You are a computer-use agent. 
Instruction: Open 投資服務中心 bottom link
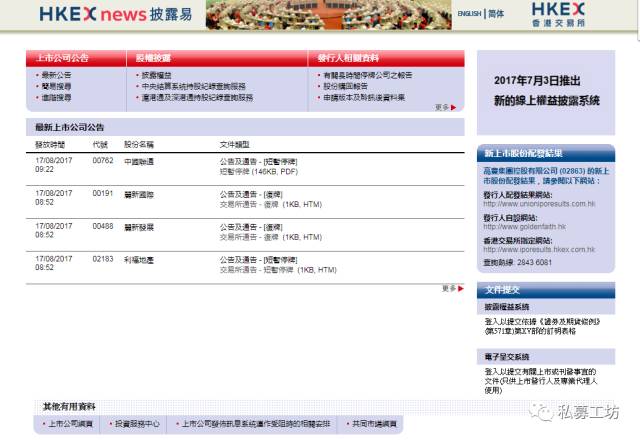(x=137, y=424)
